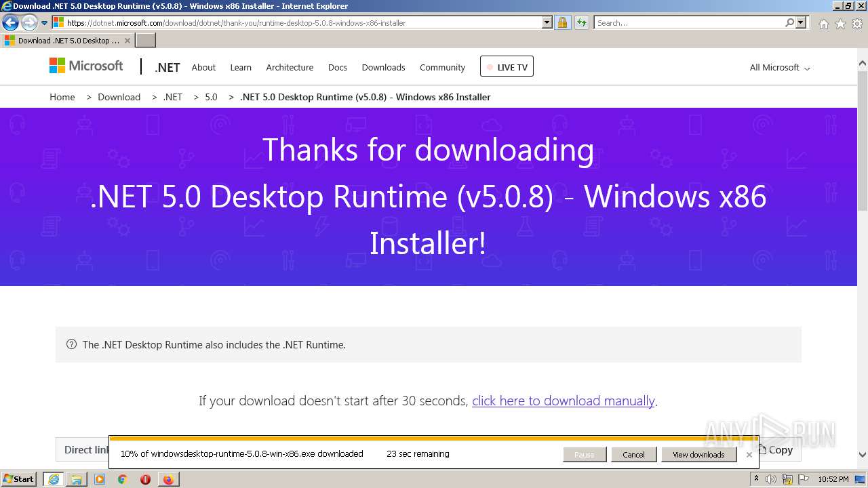The height and width of the screenshot is (488, 868).
Task: Click the Internet Explorer taskbar icon
Action: [54, 479]
